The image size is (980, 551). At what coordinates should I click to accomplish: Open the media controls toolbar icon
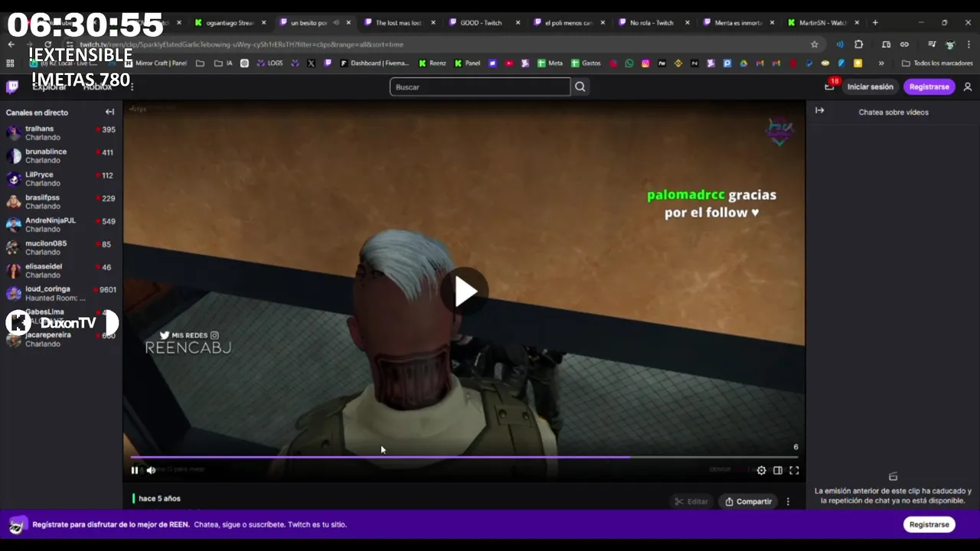point(932,44)
